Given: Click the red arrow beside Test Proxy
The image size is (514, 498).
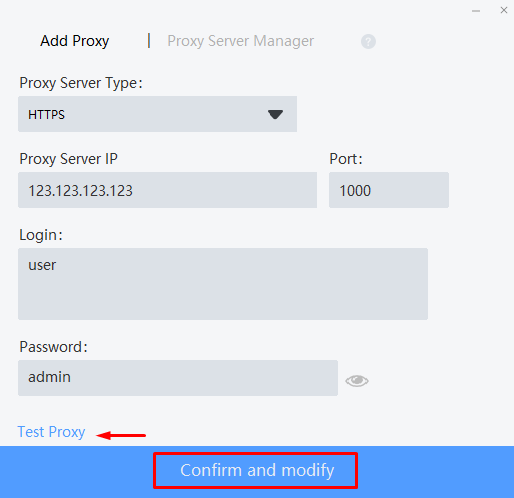Looking at the screenshot, I should pyautogui.click(x=121, y=435).
